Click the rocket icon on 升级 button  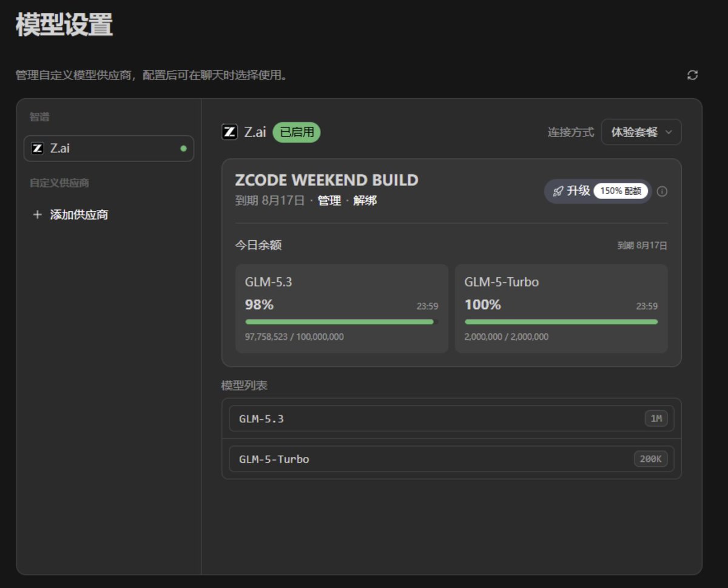pyautogui.click(x=558, y=191)
